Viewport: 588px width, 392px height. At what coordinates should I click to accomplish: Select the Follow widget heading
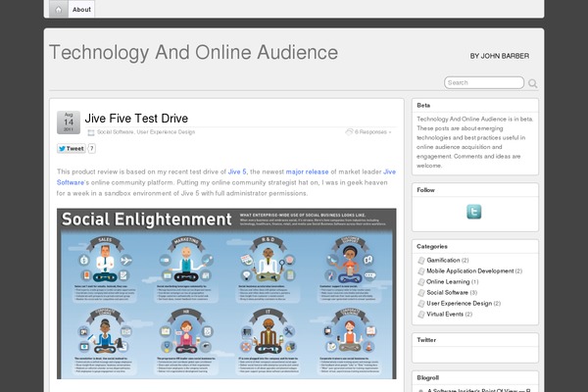(x=425, y=190)
